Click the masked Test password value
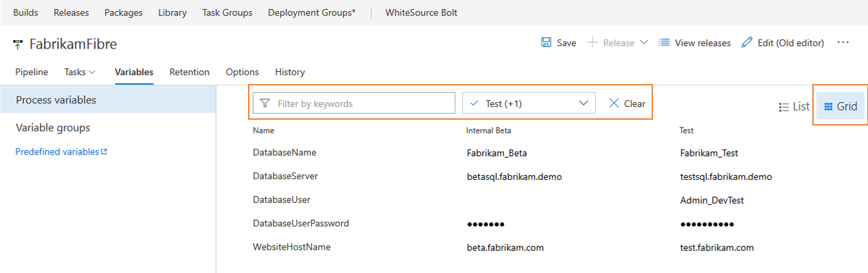Viewport: 868px width, 273px height. point(707,224)
